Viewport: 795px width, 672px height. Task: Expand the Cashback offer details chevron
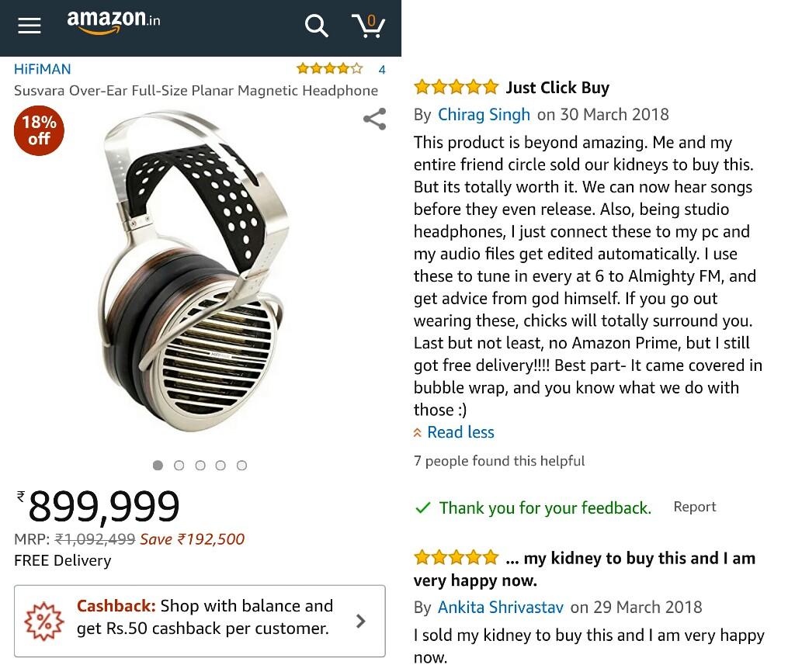(360, 621)
